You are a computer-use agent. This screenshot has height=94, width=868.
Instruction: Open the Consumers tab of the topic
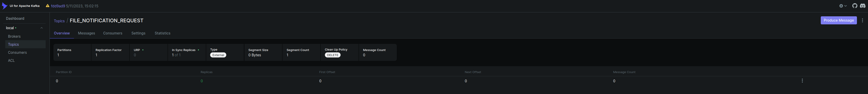pyautogui.click(x=112, y=33)
